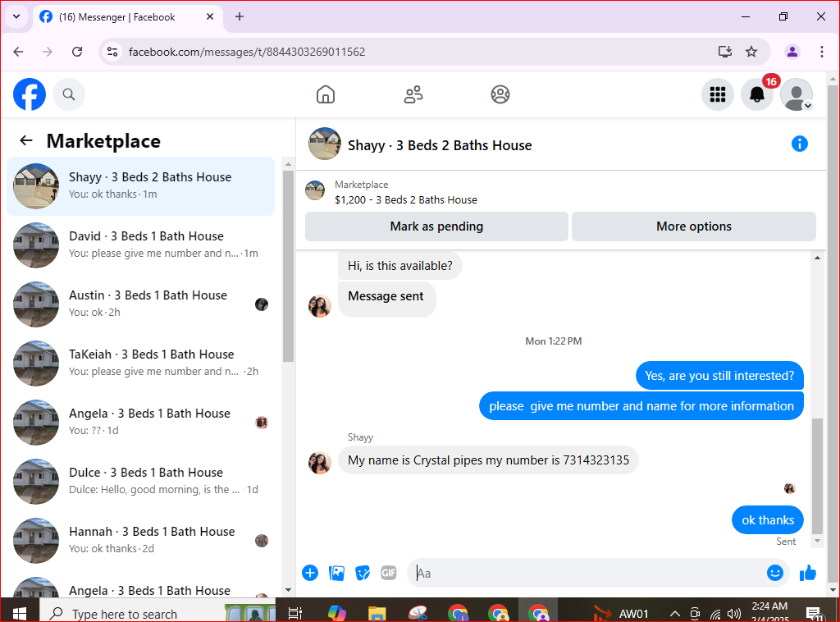Close the Messenger | Facebook tab
The height and width of the screenshot is (622, 840).
(x=210, y=16)
